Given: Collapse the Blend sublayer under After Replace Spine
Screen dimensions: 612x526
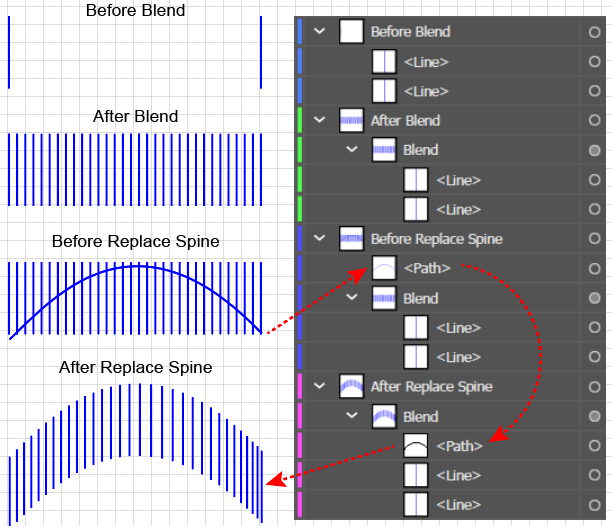Looking at the screenshot, I should point(352,416).
